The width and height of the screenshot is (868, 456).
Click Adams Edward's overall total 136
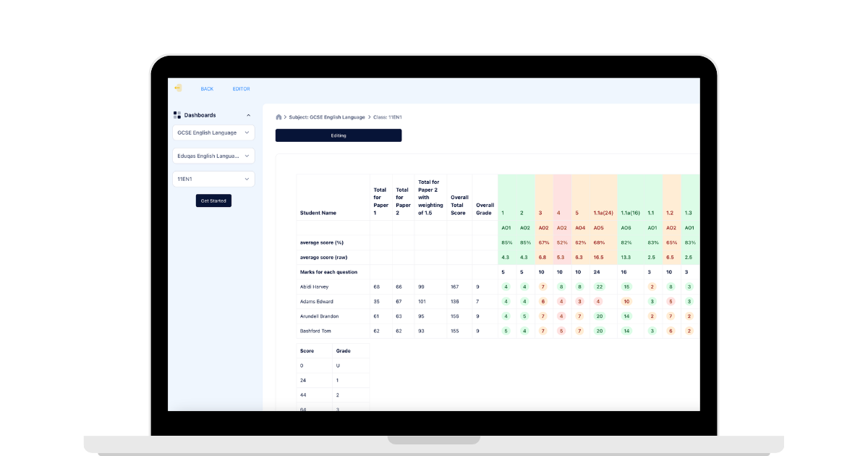(454, 302)
